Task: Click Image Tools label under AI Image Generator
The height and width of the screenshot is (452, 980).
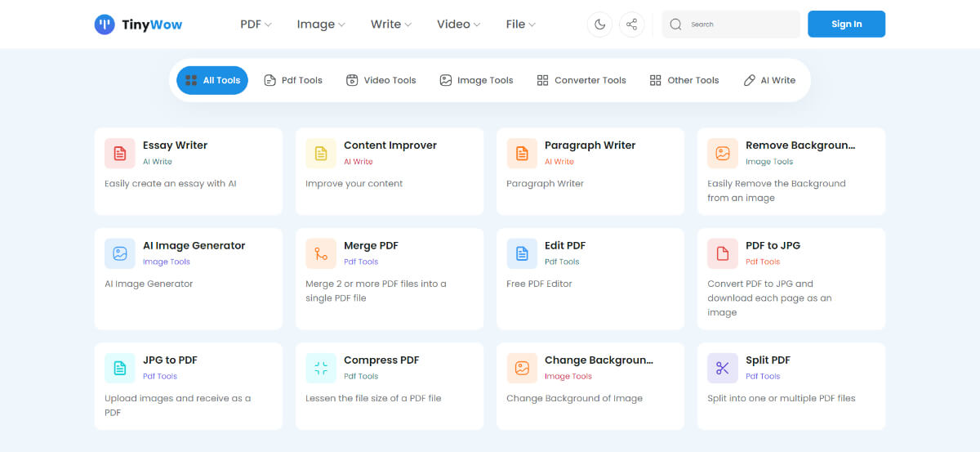Action: (x=167, y=262)
